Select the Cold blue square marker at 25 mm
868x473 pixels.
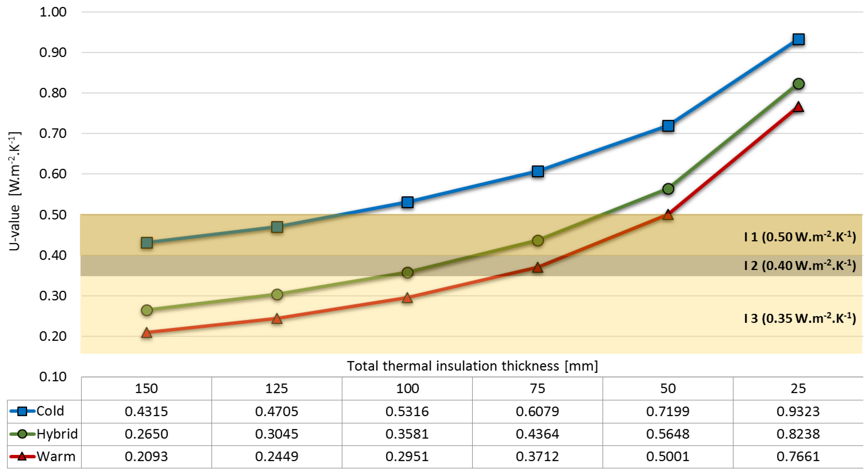[798, 39]
